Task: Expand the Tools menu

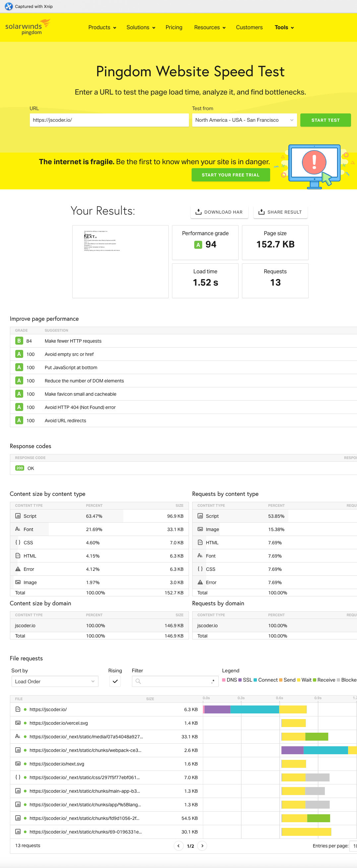Action: pyautogui.click(x=284, y=27)
